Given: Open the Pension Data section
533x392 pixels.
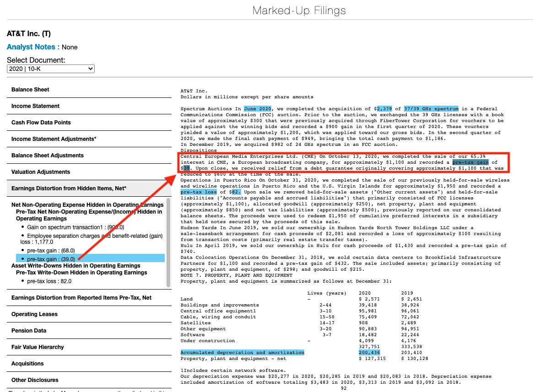Looking at the screenshot, I should (89, 330).
